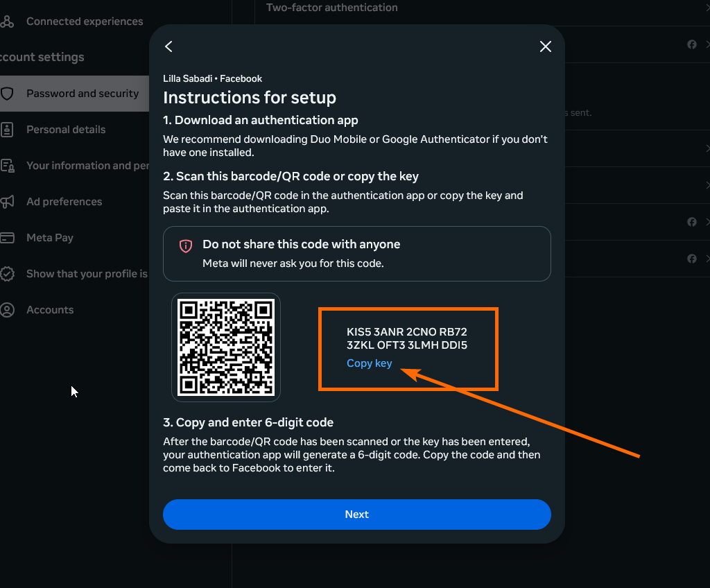Go back using the modal's back arrow
This screenshot has height=588, width=710.
pos(168,46)
